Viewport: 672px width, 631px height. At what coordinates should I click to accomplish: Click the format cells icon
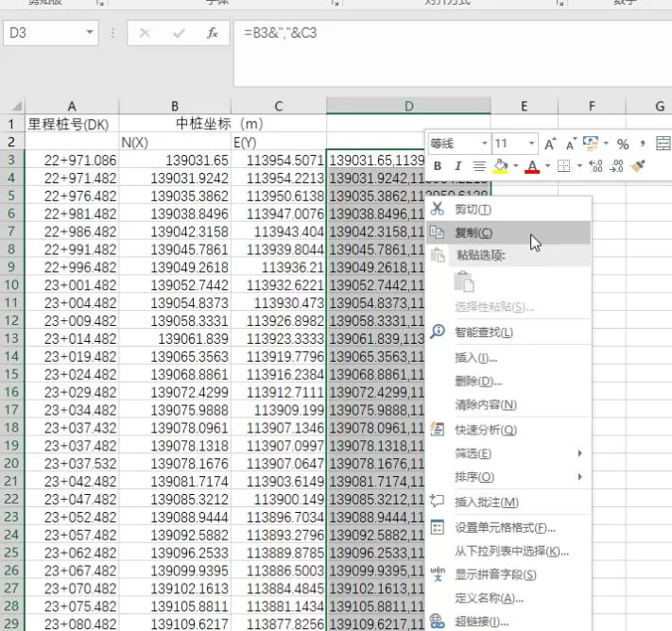[438, 527]
